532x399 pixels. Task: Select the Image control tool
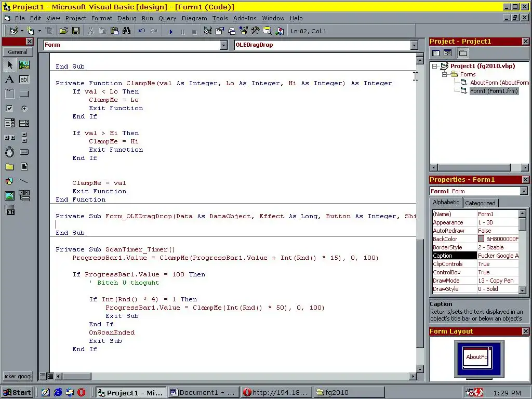point(10,196)
